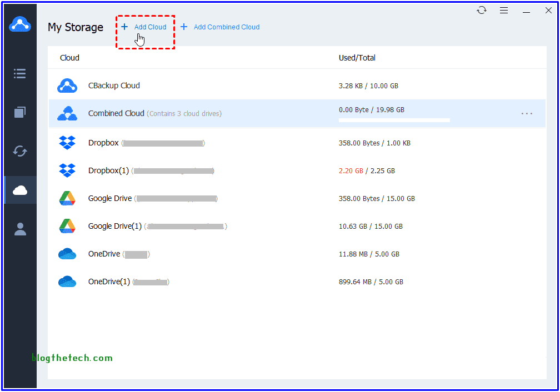Open the sync sidebar icon
This screenshot has height=392, width=560.
tap(20, 151)
